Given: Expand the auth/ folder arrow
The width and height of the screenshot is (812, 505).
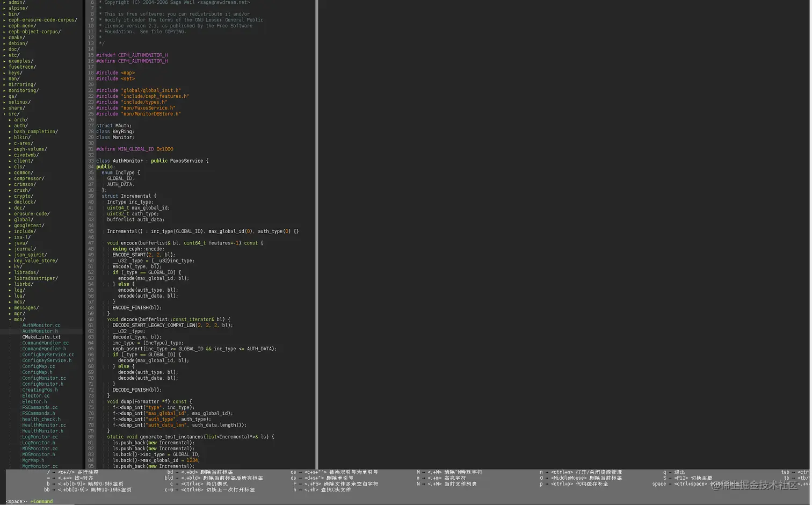Looking at the screenshot, I should click(10, 126).
